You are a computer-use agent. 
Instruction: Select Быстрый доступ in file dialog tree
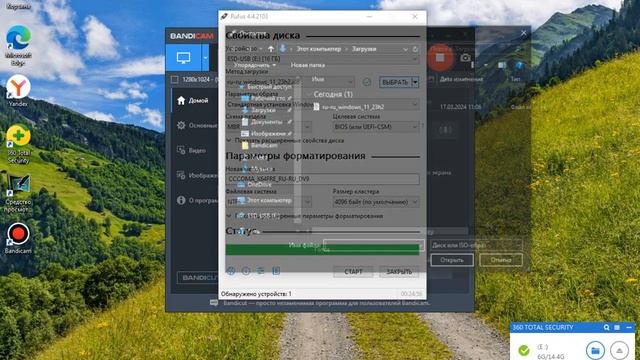(x=266, y=87)
